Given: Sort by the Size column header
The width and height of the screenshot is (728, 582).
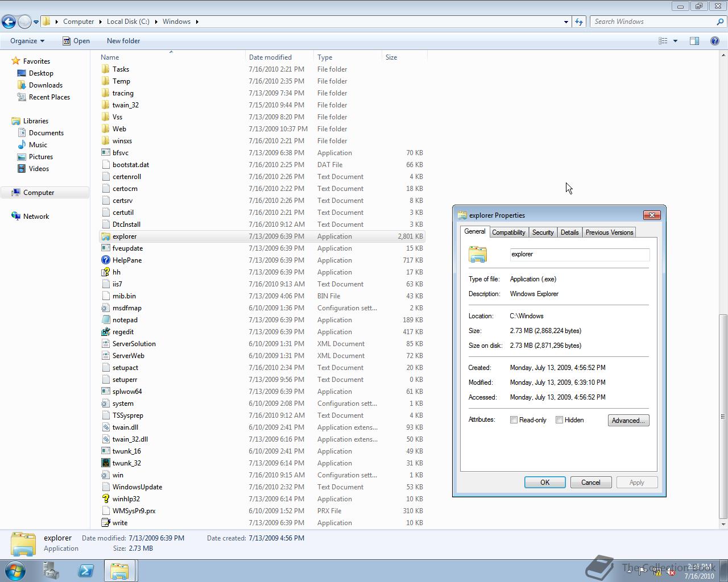Looking at the screenshot, I should tap(404, 57).
